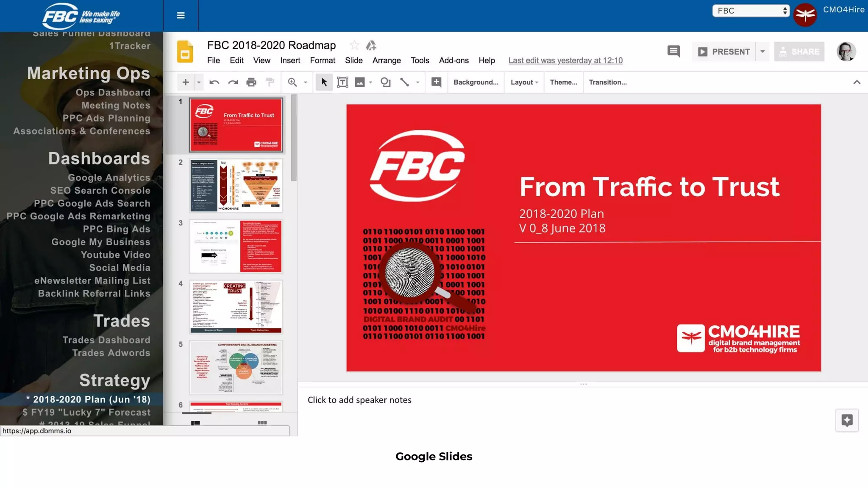This screenshot has height=488, width=868.
Task: Open PPC Bing Ads sidebar link
Action: coord(117,229)
